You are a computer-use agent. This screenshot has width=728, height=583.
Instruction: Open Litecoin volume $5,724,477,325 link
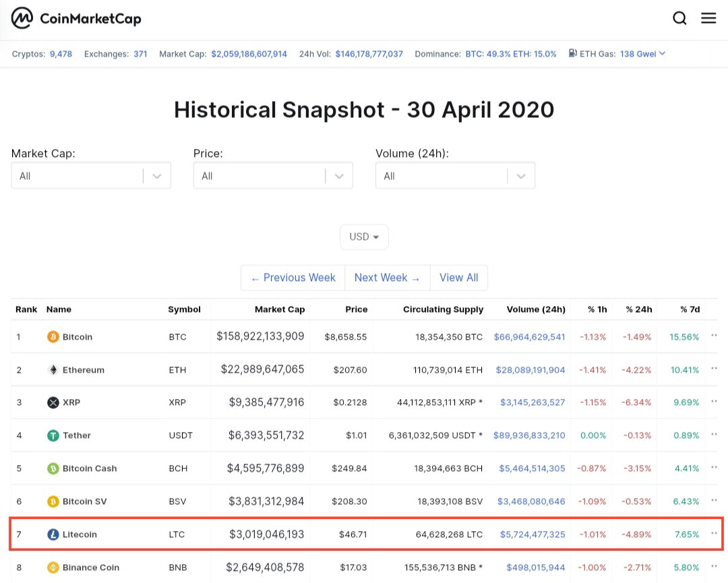click(x=533, y=534)
